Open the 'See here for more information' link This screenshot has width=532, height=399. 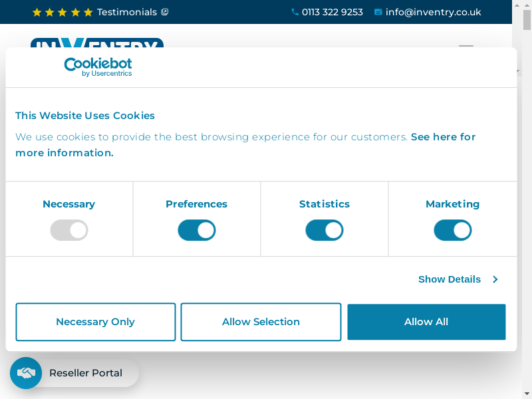point(443,137)
